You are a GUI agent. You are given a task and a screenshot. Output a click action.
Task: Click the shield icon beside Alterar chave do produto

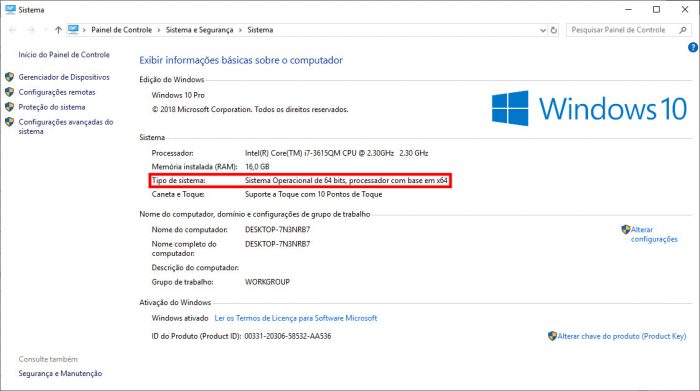[x=552, y=336]
